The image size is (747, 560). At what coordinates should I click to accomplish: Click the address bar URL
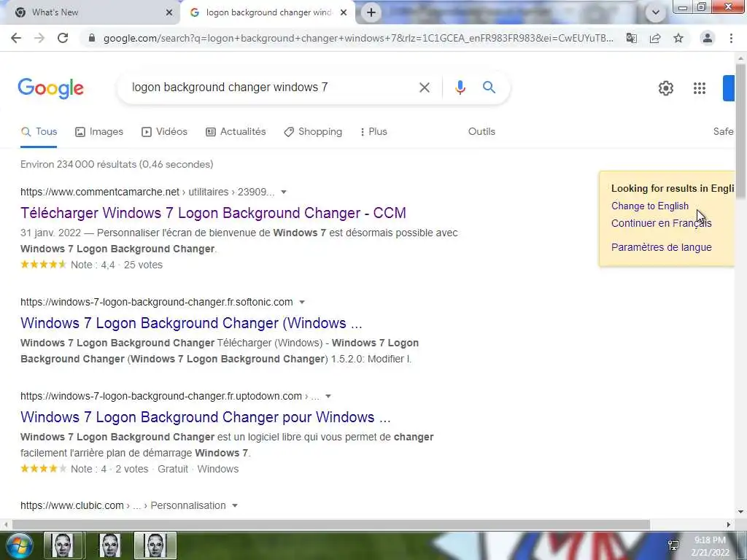(358, 38)
